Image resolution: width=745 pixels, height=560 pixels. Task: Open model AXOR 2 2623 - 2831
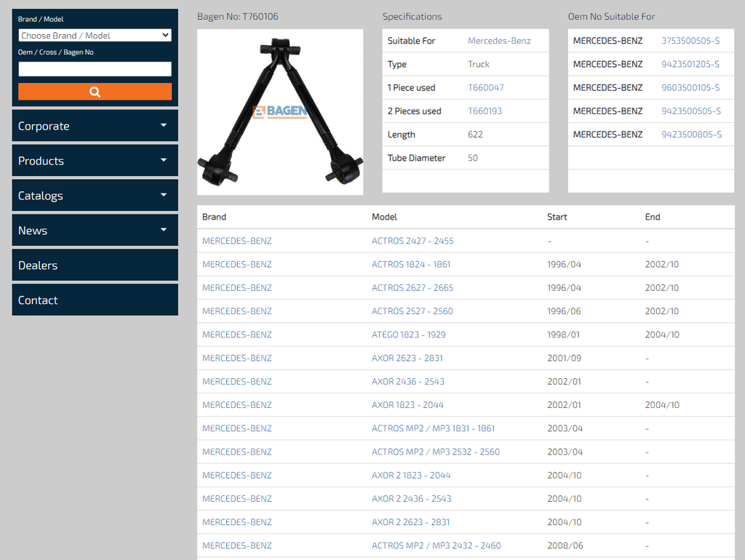(410, 522)
